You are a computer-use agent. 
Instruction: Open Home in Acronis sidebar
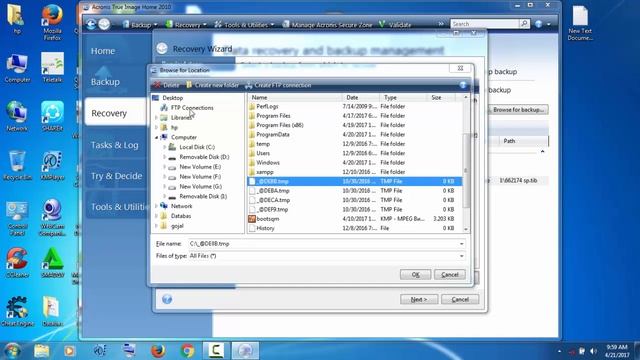pos(103,51)
